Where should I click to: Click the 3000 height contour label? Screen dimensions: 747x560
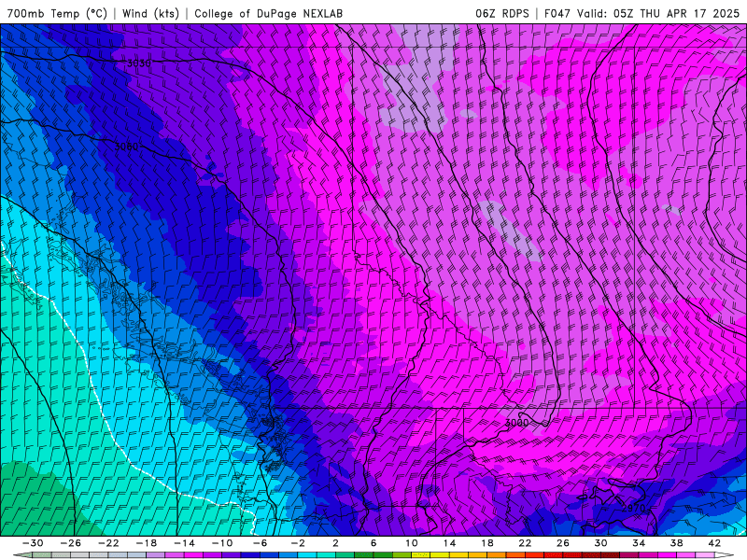[x=517, y=423]
